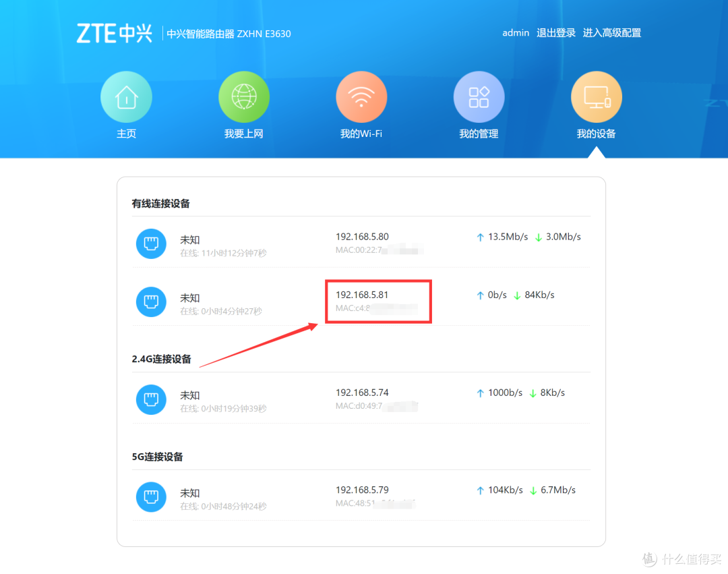Select the red-boxed 192.168.5.81 address

362,294
